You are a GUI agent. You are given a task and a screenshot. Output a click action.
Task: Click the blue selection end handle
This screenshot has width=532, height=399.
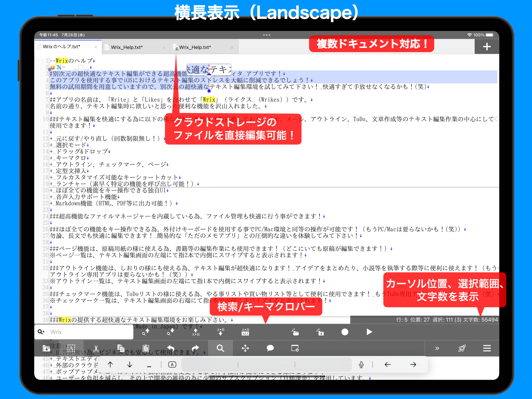(x=209, y=91)
